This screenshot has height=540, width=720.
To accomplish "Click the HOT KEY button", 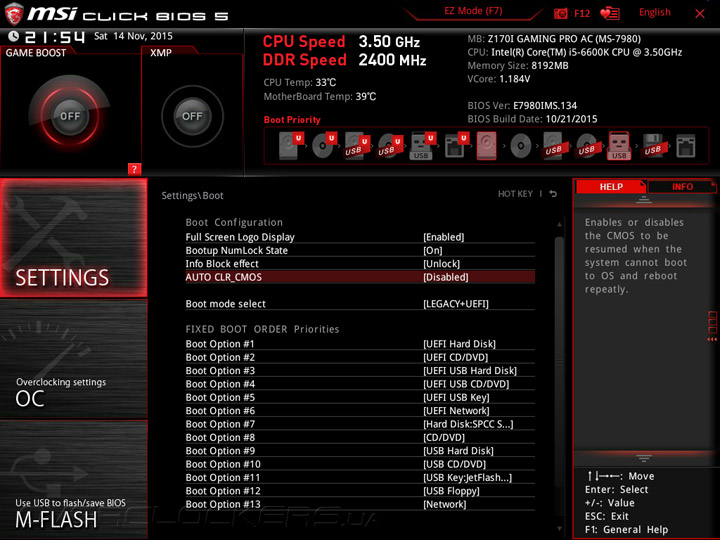I will [x=515, y=194].
